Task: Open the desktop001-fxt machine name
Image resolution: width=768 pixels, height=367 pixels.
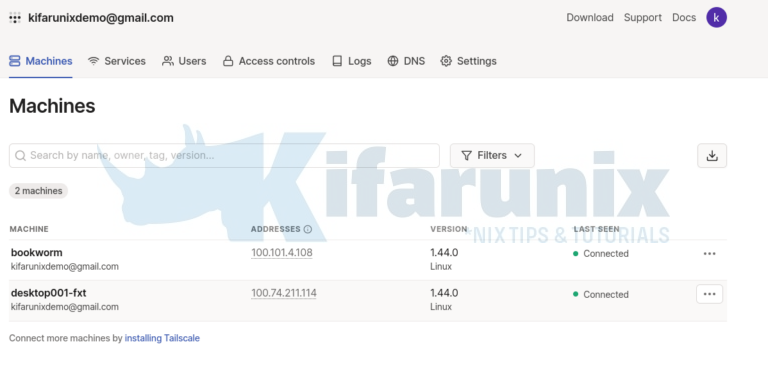Action: click(x=48, y=293)
